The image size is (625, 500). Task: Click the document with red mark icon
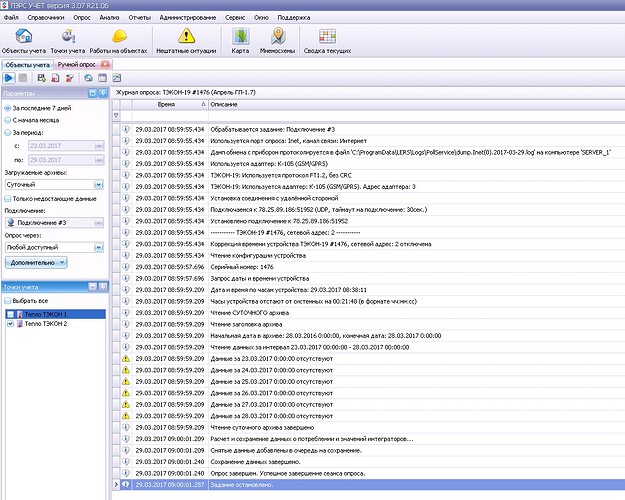point(55,78)
